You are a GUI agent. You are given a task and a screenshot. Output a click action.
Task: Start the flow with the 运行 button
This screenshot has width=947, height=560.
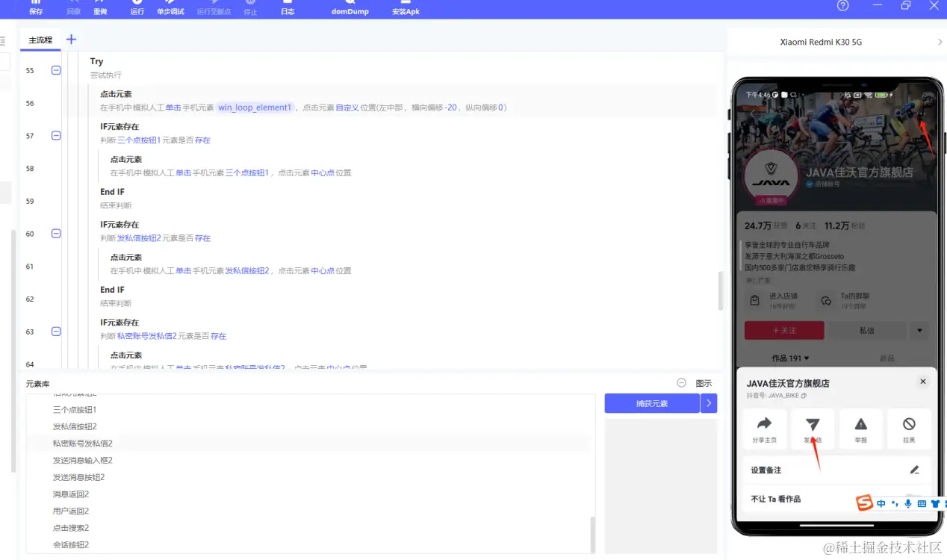coord(137,8)
